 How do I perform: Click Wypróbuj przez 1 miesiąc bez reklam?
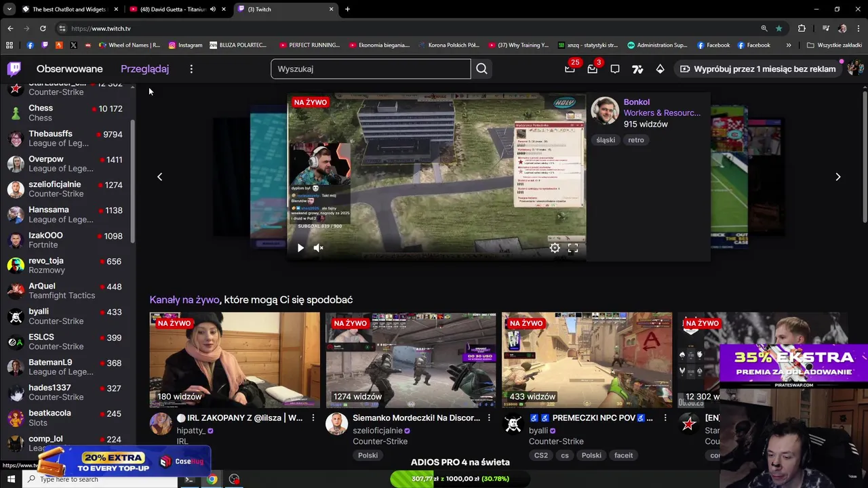point(757,69)
